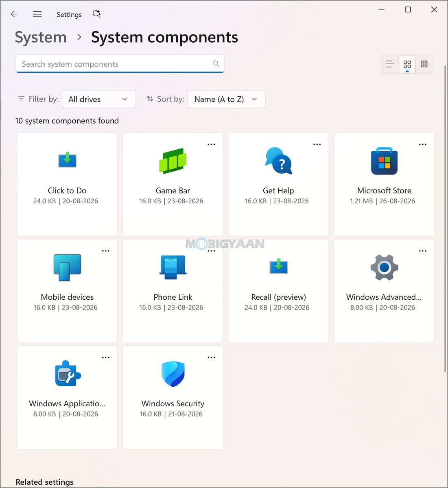Screen dimensions: 448x488
Task: Click the 16.0 KB | 21-08-2026 details
Action: (171, 414)
